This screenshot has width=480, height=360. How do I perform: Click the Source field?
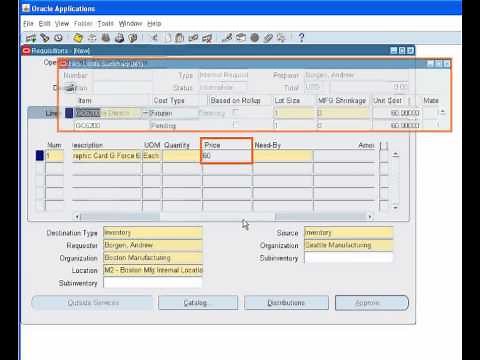(348, 233)
